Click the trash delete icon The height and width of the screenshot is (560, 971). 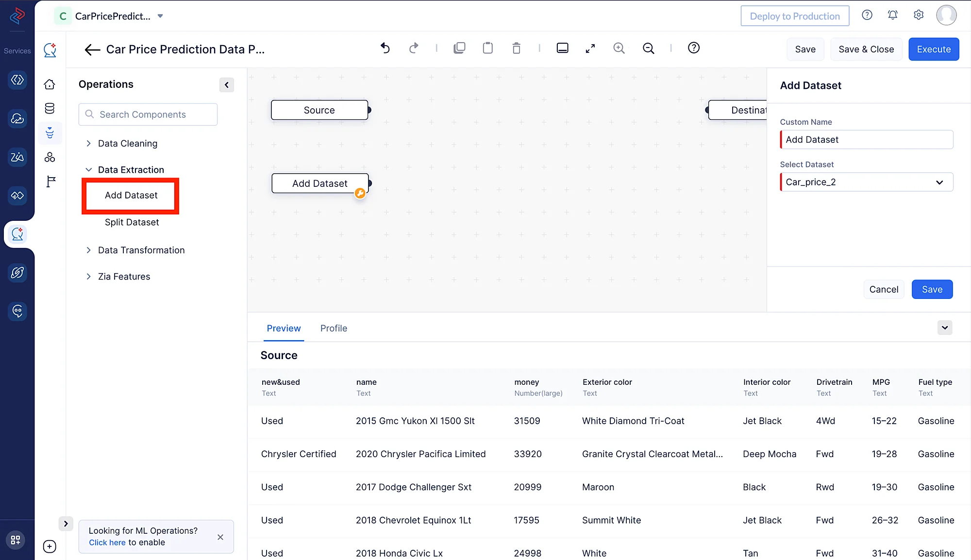516,48
